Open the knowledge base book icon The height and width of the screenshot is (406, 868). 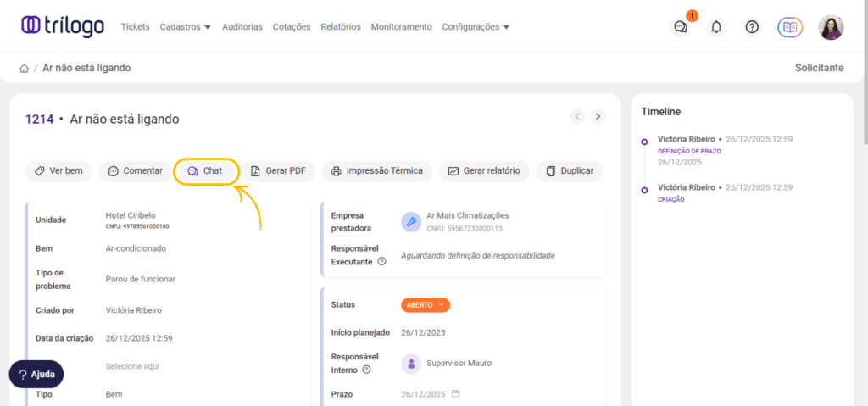(x=790, y=27)
